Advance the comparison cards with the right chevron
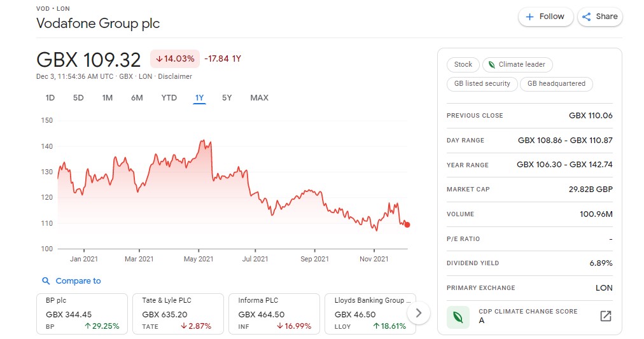Image resolution: width=644 pixels, height=339 pixels. pyautogui.click(x=419, y=313)
